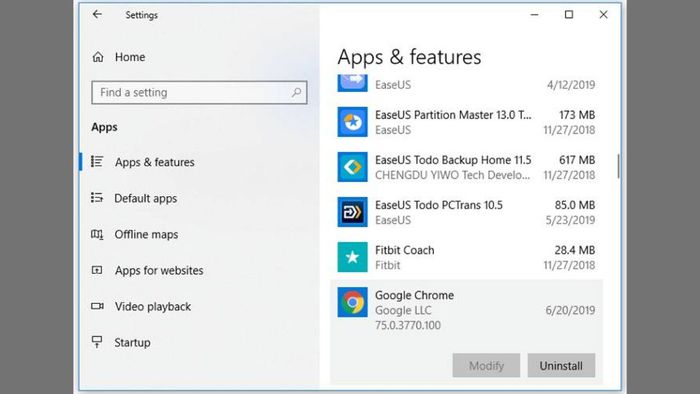The width and height of the screenshot is (700, 394).
Task: Click the back arrow in Settings
Action: click(x=97, y=14)
